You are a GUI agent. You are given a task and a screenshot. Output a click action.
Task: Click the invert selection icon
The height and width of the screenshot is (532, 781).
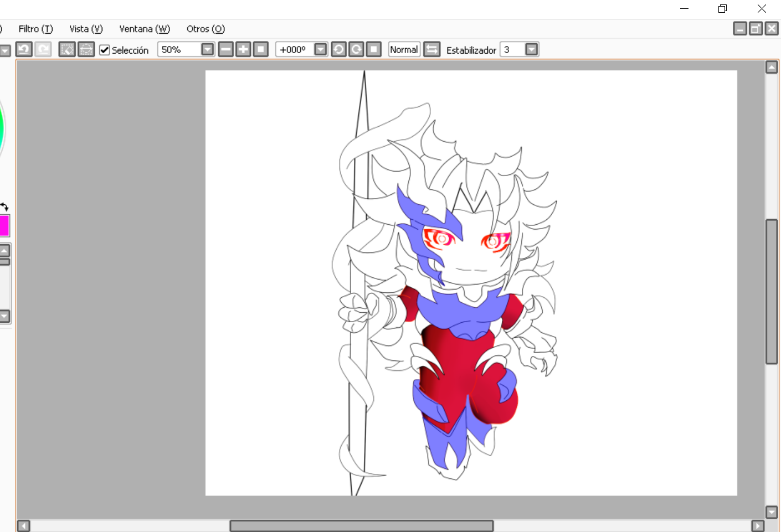tap(86, 49)
